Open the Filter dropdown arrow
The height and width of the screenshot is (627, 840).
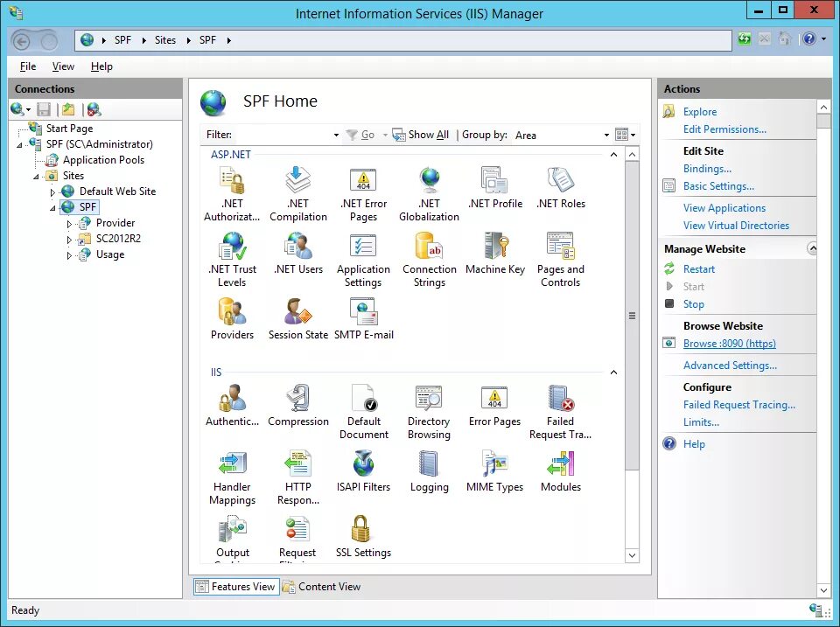(x=336, y=135)
